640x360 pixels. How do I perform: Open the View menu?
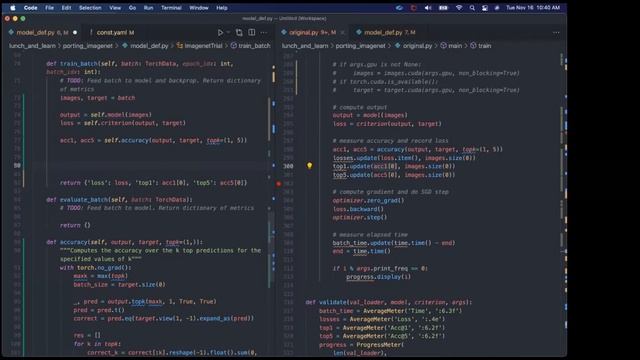coord(115,8)
